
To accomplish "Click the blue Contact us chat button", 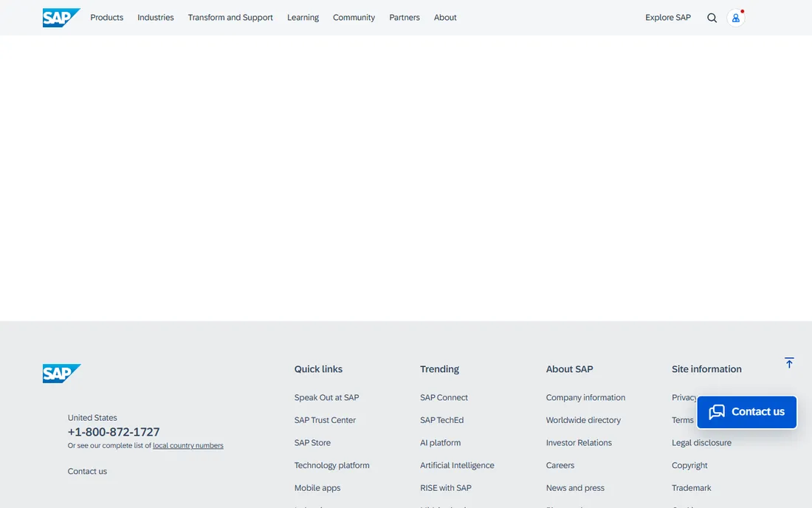I will tap(746, 412).
